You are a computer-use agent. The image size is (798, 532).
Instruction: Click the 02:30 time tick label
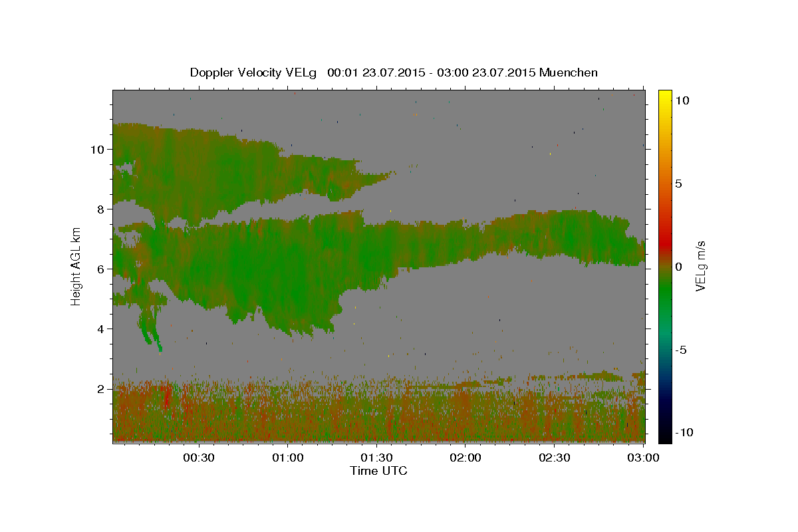[554, 458]
